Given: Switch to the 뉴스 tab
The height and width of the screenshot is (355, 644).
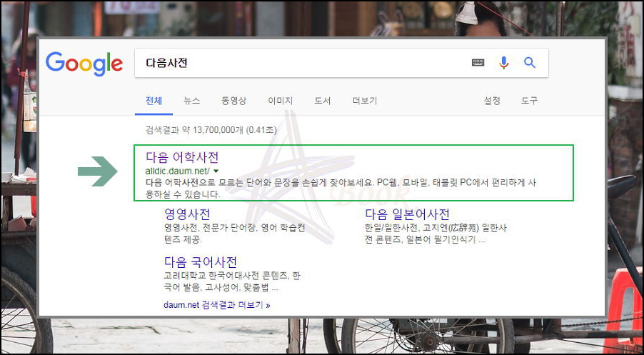Looking at the screenshot, I should [x=192, y=101].
